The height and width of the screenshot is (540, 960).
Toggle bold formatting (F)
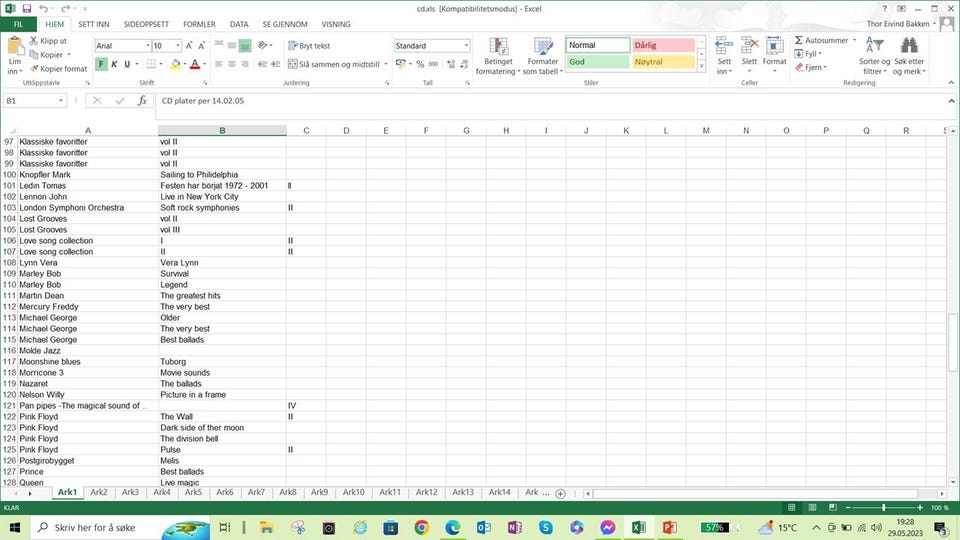tap(101, 64)
